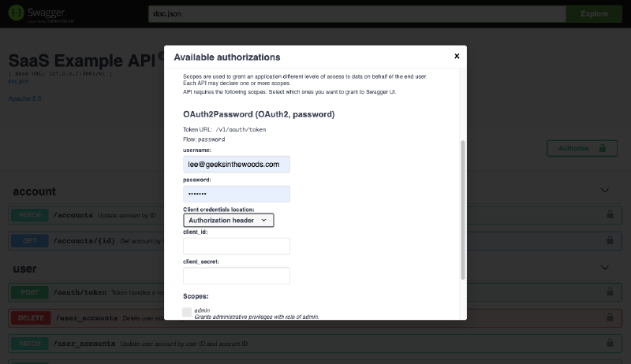Image resolution: width=631 pixels, height=364 pixels.
Task: Collapse the user section chevron
Action: coord(605,269)
